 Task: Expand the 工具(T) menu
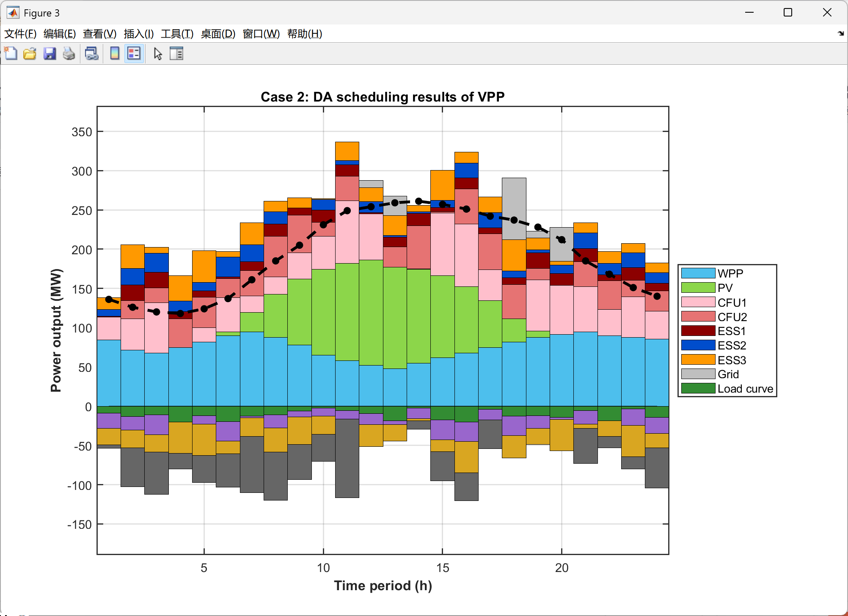[177, 34]
